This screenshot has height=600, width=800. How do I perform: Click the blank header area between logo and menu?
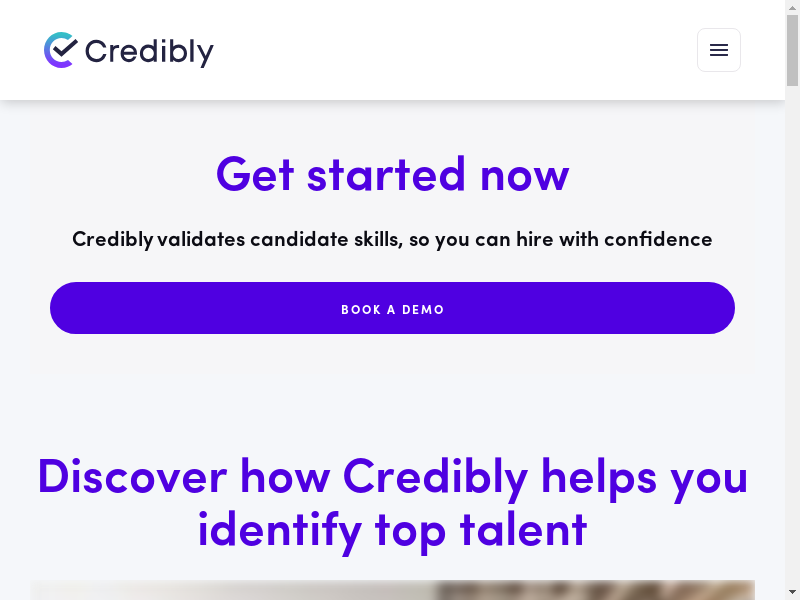pos(450,50)
